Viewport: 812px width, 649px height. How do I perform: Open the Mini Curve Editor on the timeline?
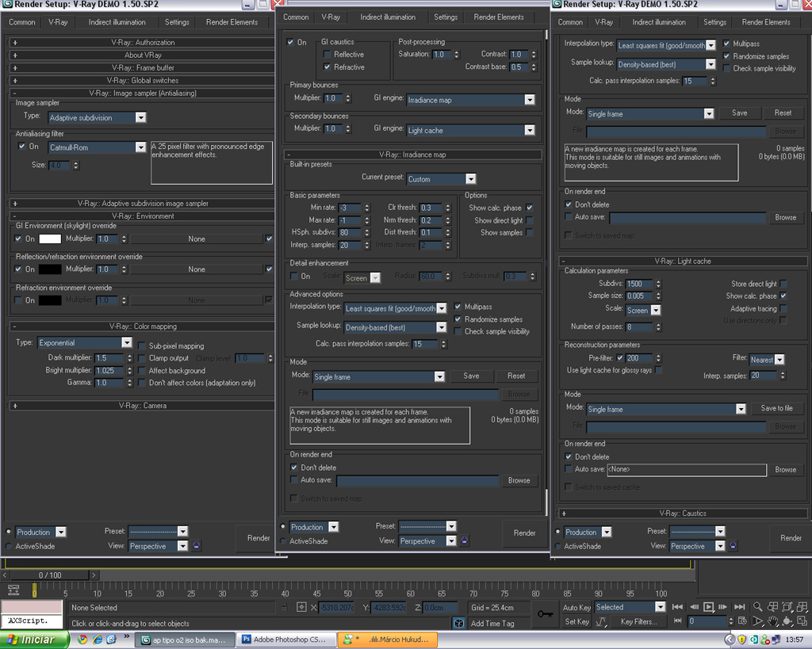13,590
